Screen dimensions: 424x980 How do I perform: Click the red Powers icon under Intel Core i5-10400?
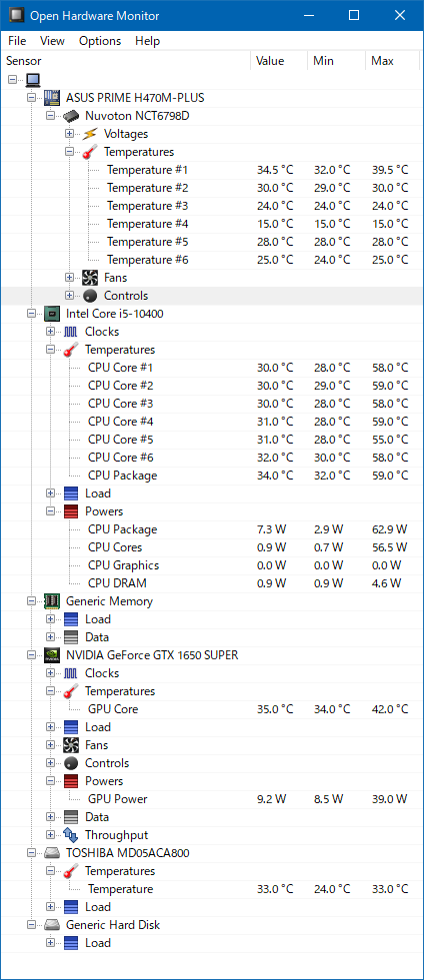[x=71, y=511]
